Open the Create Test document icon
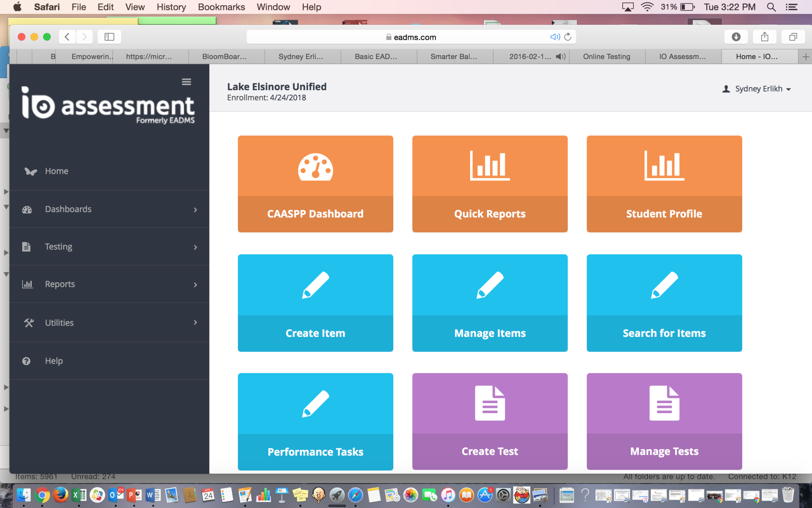The image size is (812, 508). [x=490, y=403]
